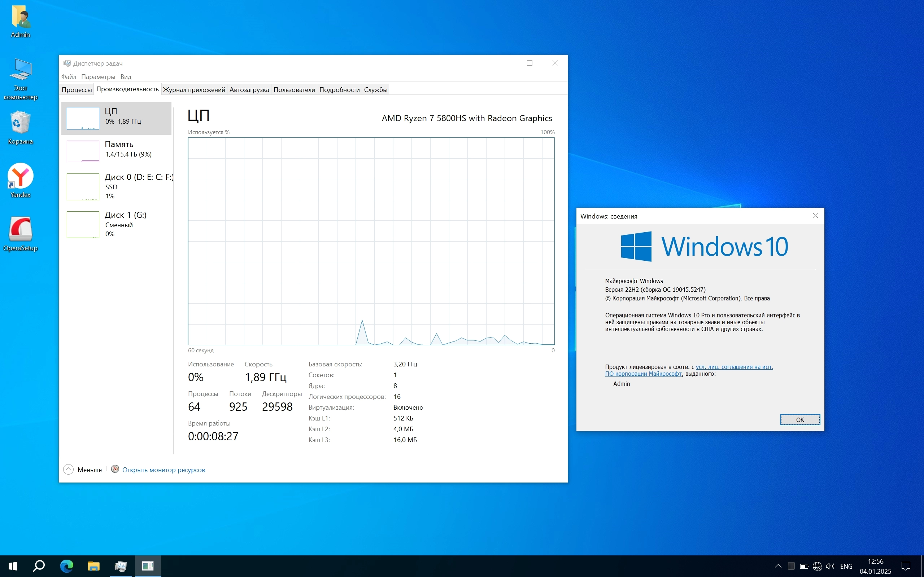Open the notification center icon

pos(906,566)
